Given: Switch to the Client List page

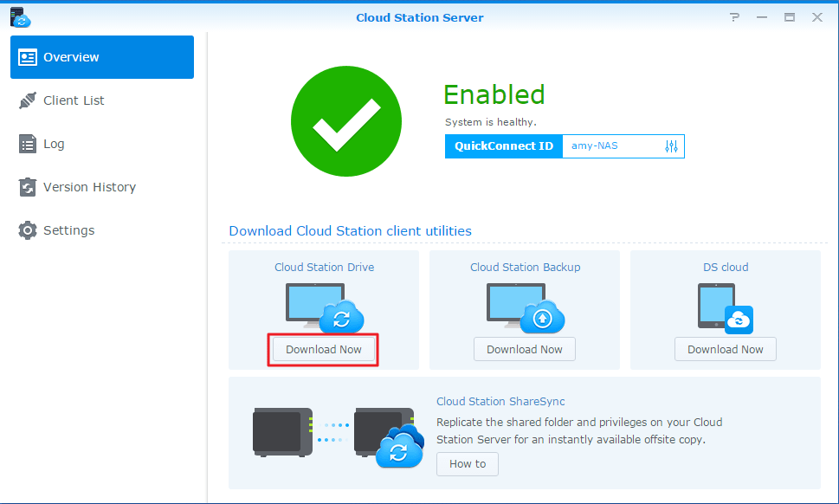Looking at the screenshot, I should point(74,100).
